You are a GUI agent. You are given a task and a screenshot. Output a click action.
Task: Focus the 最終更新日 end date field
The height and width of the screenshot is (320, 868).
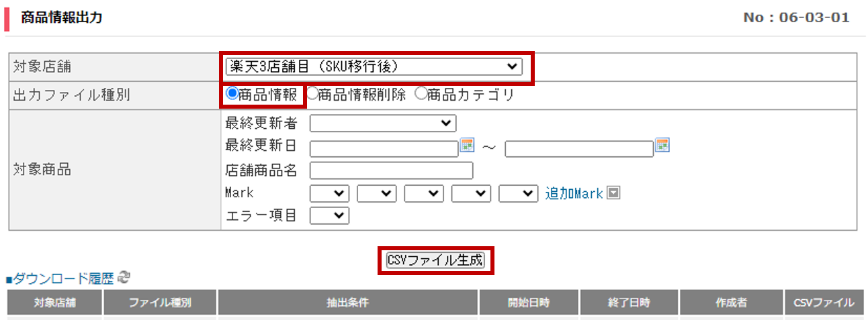point(579,149)
